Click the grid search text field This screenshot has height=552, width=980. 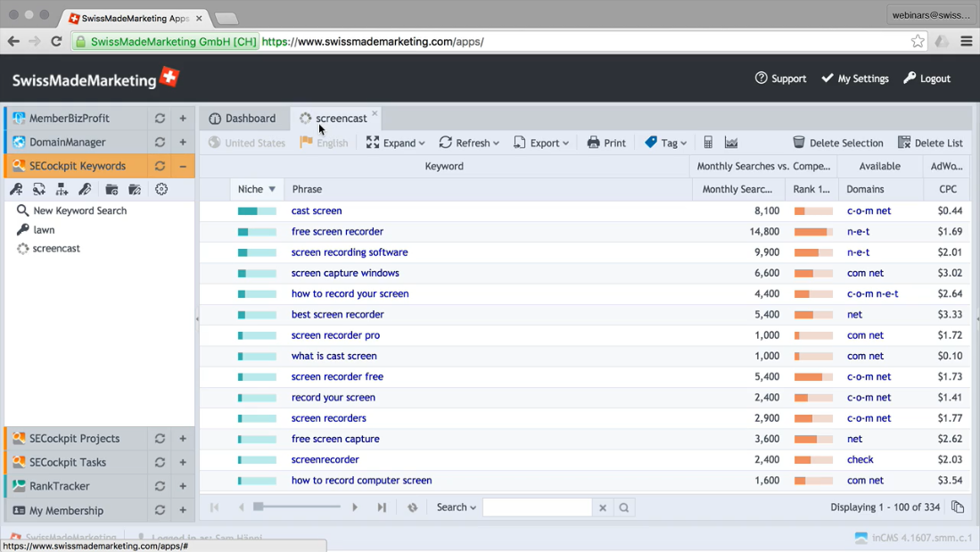(538, 507)
